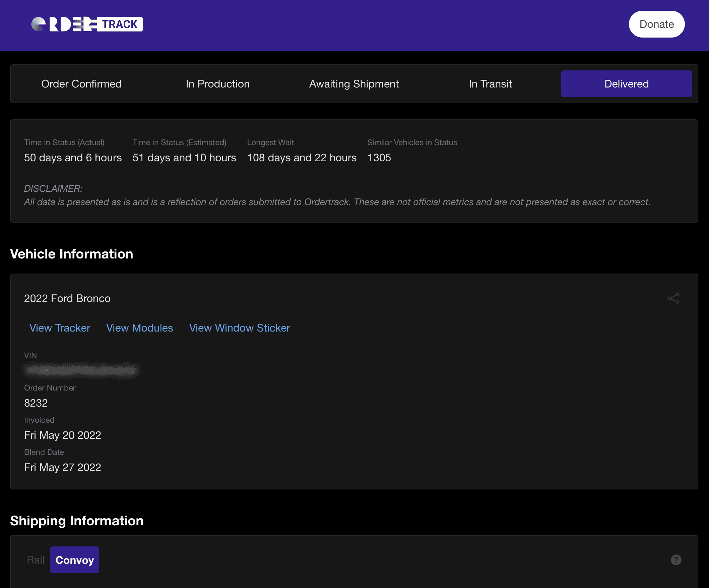Open the View Window Sticker link
The width and height of the screenshot is (709, 588).
239,328
